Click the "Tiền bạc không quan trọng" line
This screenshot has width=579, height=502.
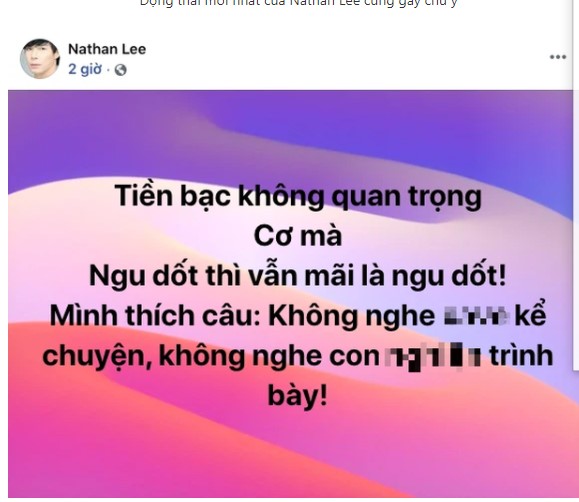pos(298,196)
